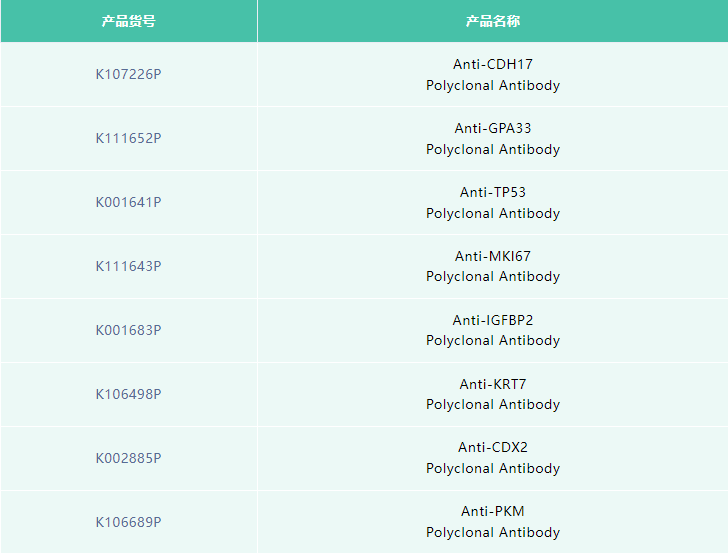This screenshot has width=728, height=553.
Task: Select product number K107226P
Action: 128,74
